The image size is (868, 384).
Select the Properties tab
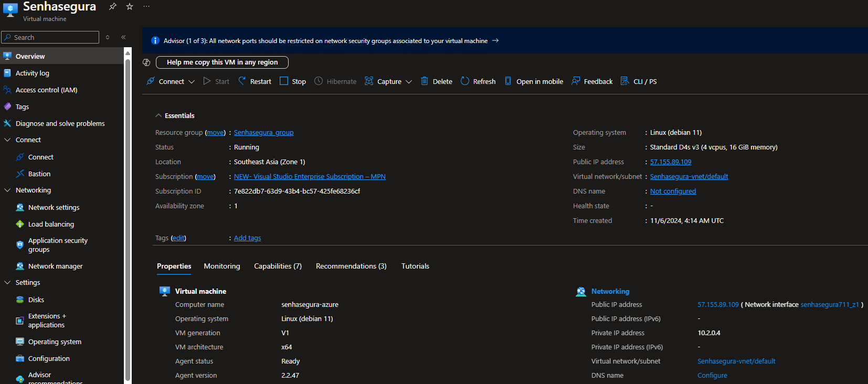pyautogui.click(x=174, y=266)
